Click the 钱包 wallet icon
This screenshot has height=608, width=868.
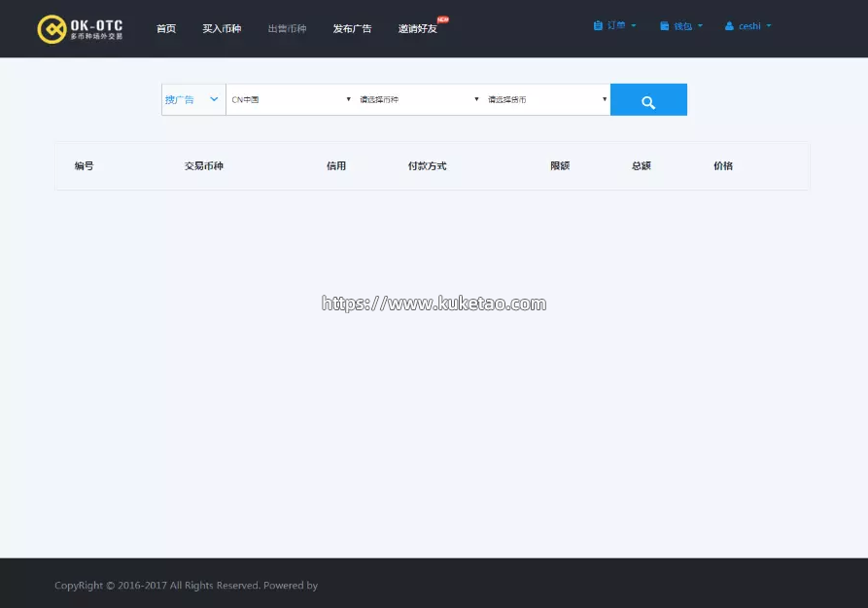(x=664, y=26)
